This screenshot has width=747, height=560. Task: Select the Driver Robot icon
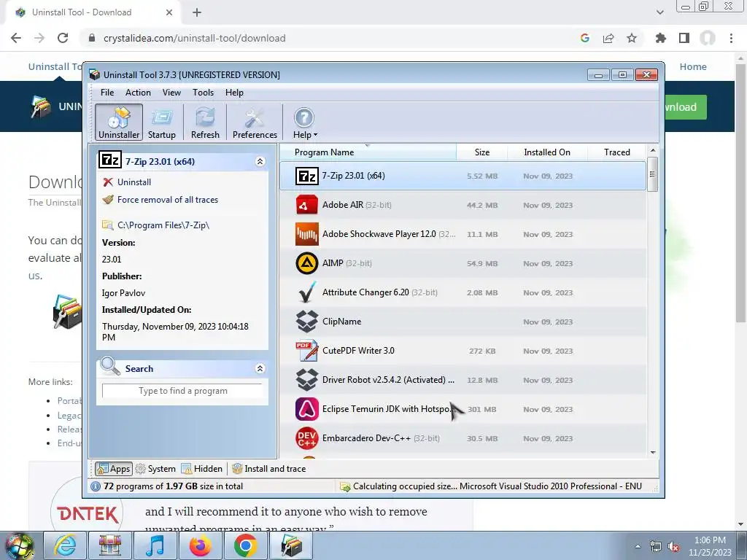[307, 380]
